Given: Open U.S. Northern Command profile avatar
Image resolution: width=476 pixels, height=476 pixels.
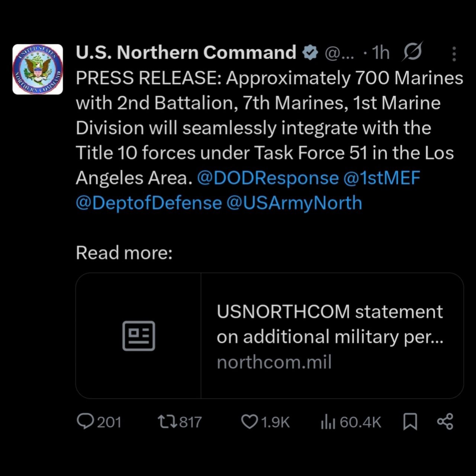Looking at the screenshot, I should coord(38,69).
